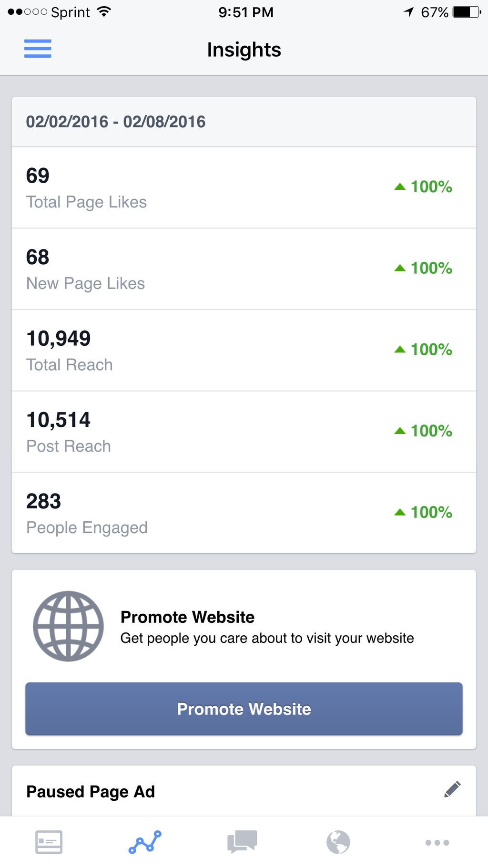Open the Notifications globe tab
This screenshot has width=488, height=868.
pos(338,842)
